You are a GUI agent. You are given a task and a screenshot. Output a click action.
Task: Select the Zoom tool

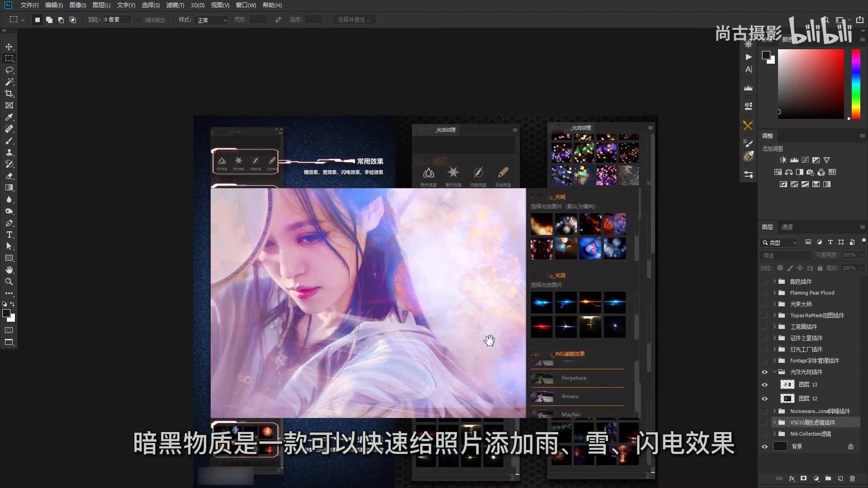pos(9,282)
